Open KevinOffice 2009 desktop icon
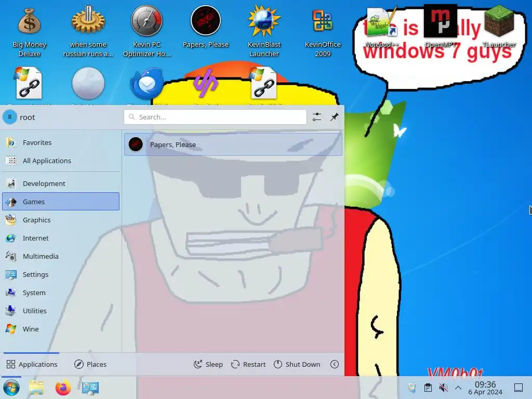Viewport: 532px width, 399px height. point(323,21)
